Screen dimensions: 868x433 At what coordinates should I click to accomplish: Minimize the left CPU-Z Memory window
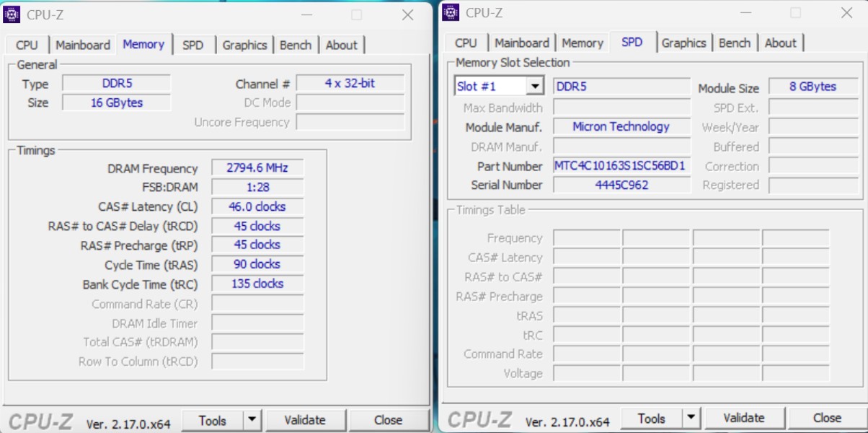click(306, 14)
